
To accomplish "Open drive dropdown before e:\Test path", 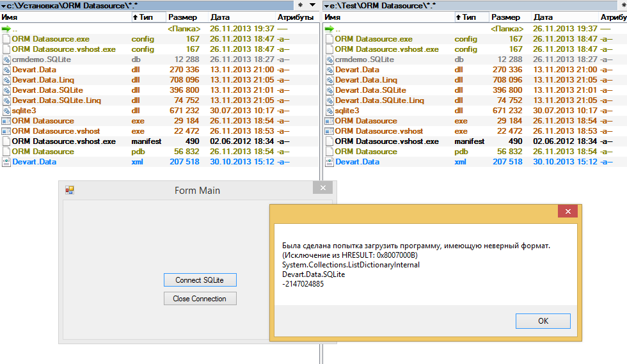I will (326, 6).
